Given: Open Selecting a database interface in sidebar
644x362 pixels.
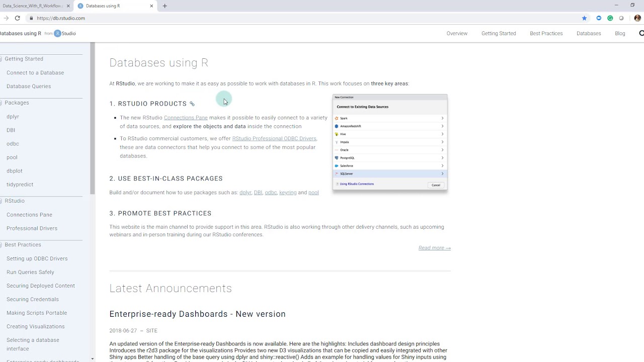Looking at the screenshot, I should 33,344.
